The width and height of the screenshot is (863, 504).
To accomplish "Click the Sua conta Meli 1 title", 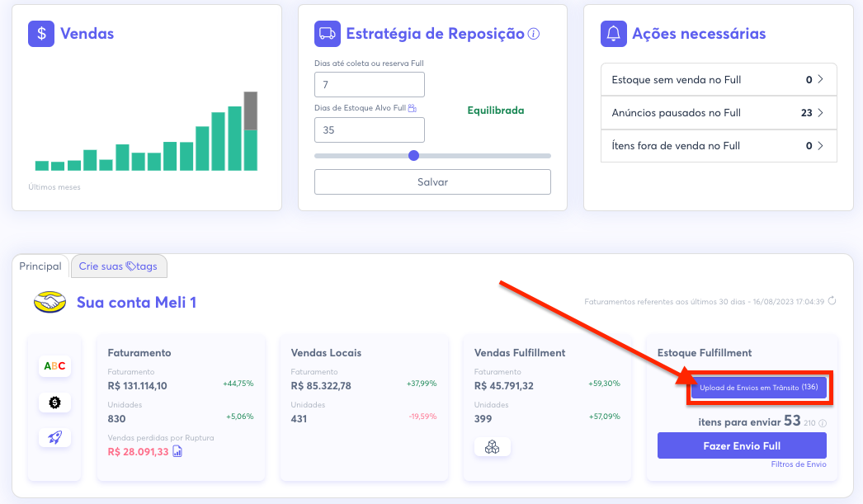I will click(x=136, y=303).
